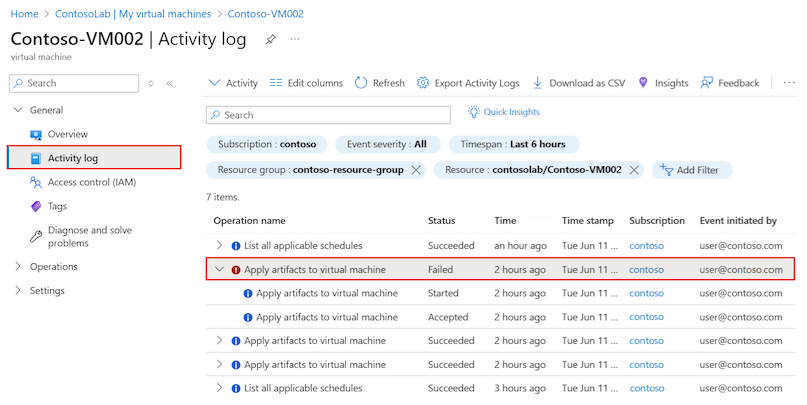Expand the Operations section in sidebar
Screen dimensions: 807x405
click(x=17, y=267)
